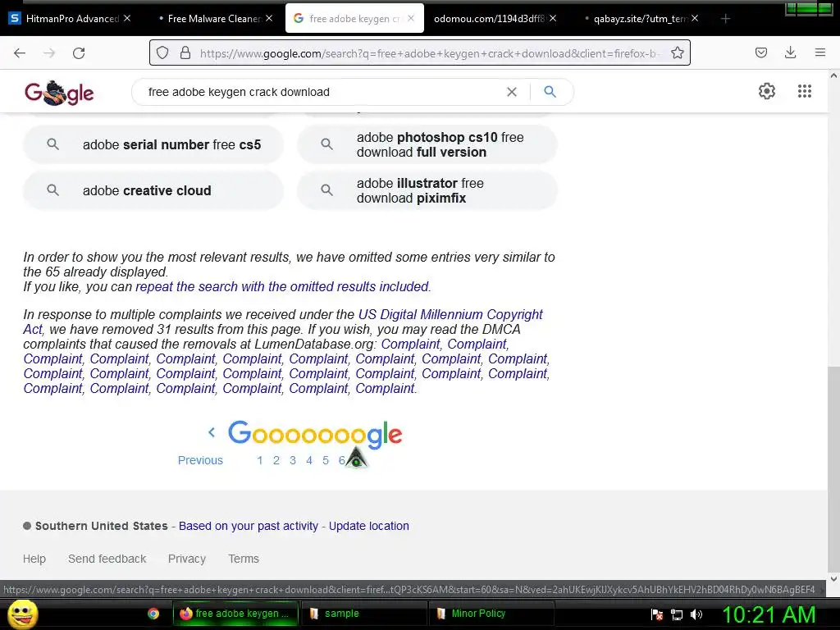This screenshot has height=630, width=840.
Task: Open Firefox downloads panel
Action: pyautogui.click(x=790, y=52)
